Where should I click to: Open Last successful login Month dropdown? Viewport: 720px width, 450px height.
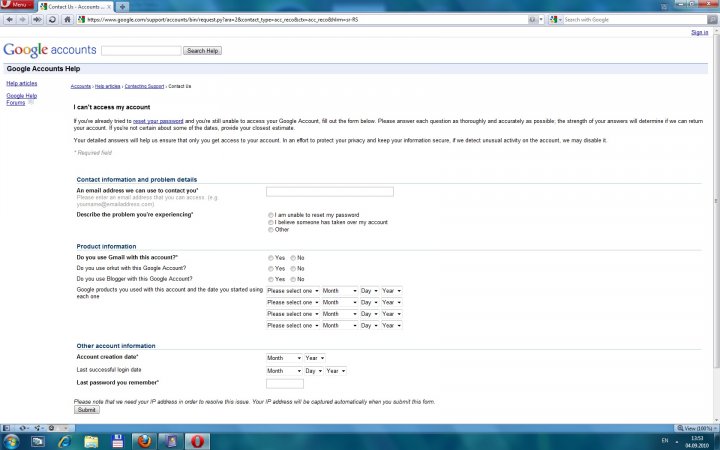pos(284,371)
